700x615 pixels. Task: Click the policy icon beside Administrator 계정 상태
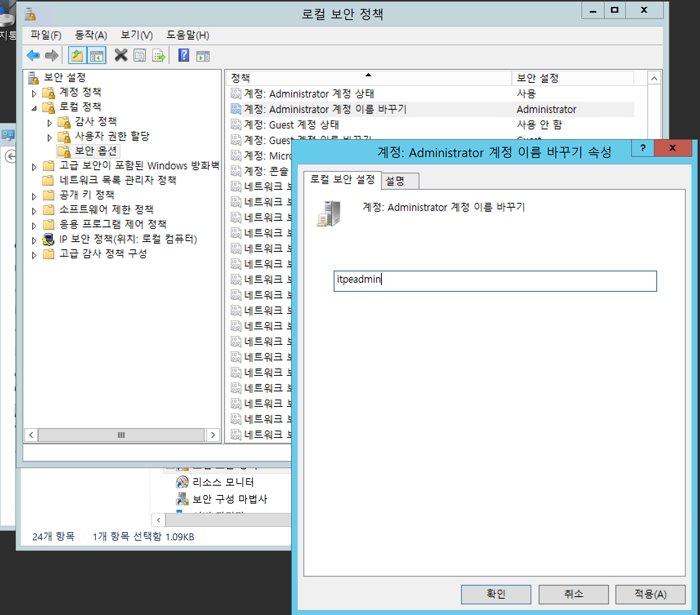(236, 94)
